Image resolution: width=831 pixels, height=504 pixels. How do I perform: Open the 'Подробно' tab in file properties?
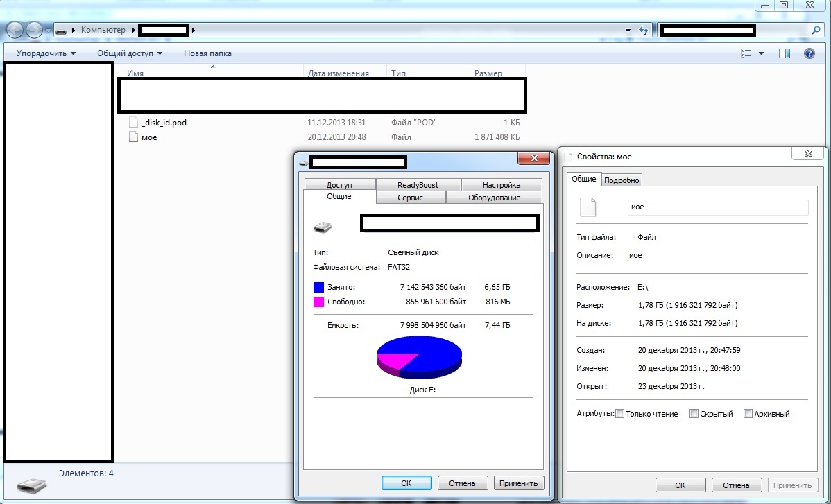622,180
